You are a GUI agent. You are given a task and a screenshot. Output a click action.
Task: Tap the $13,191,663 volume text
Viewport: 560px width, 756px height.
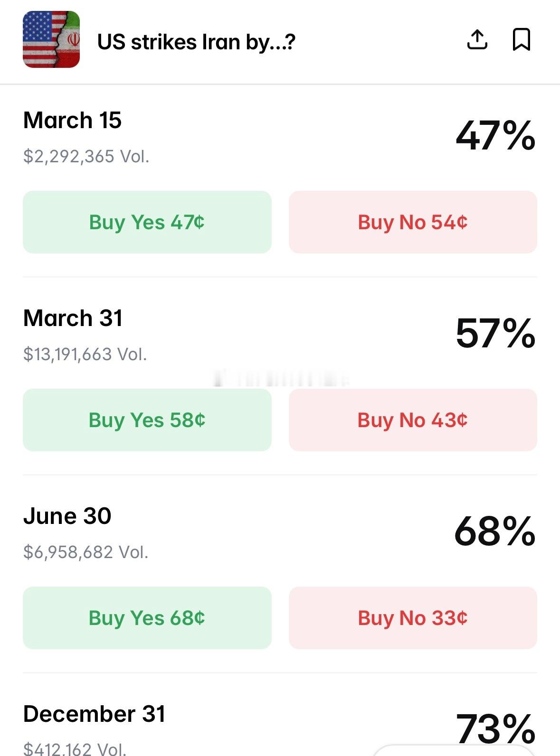[x=85, y=355]
